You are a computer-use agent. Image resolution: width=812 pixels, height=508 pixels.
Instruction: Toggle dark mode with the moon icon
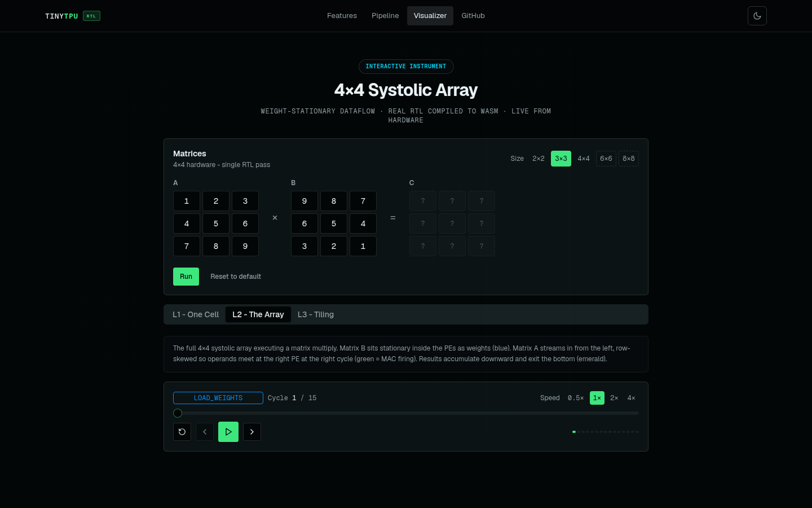coord(757,16)
